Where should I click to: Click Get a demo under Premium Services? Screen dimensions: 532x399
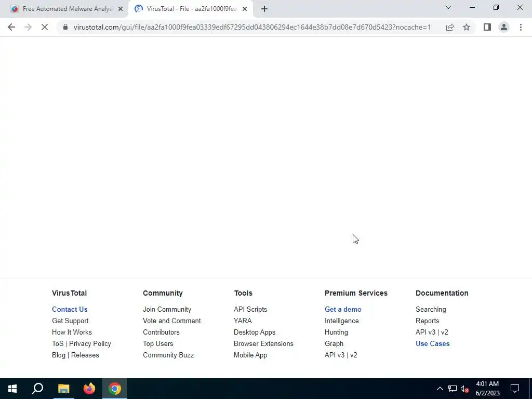pyautogui.click(x=343, y=310)
